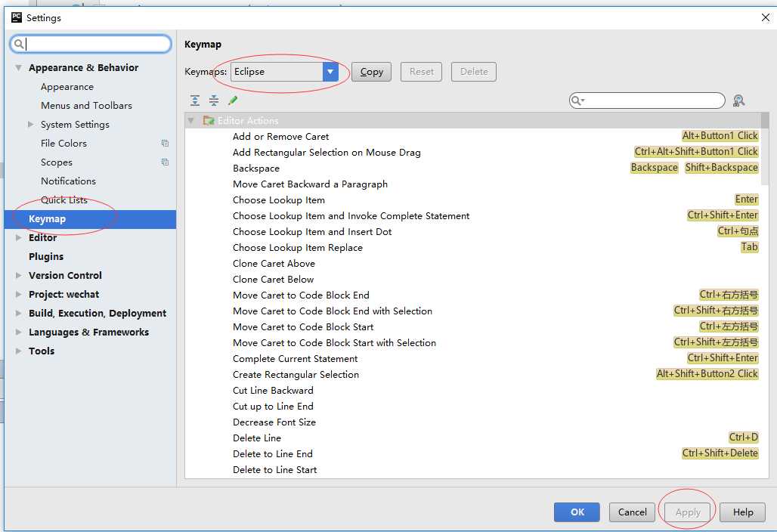This screenshot has width=777, height=532.
Task: Expand the Version Control section
Action: (18, 275)
